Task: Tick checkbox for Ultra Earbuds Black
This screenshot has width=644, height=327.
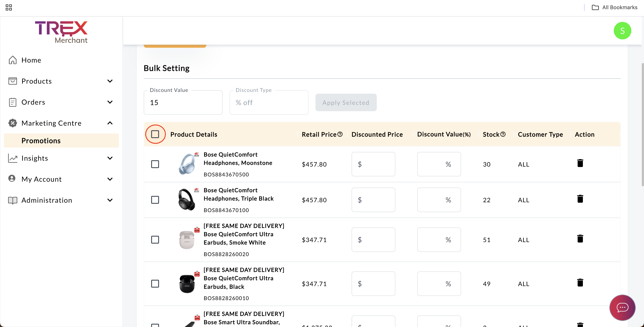Action: tap(155, 283)
